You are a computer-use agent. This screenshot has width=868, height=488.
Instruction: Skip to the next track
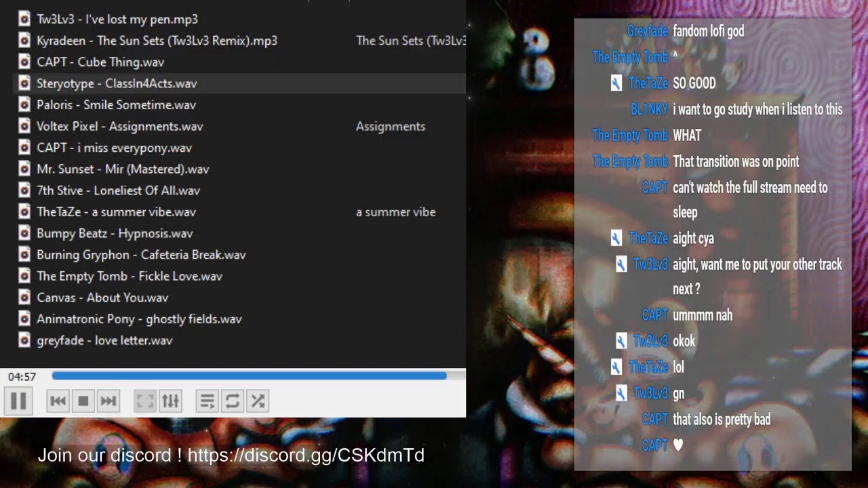(108, 401)
